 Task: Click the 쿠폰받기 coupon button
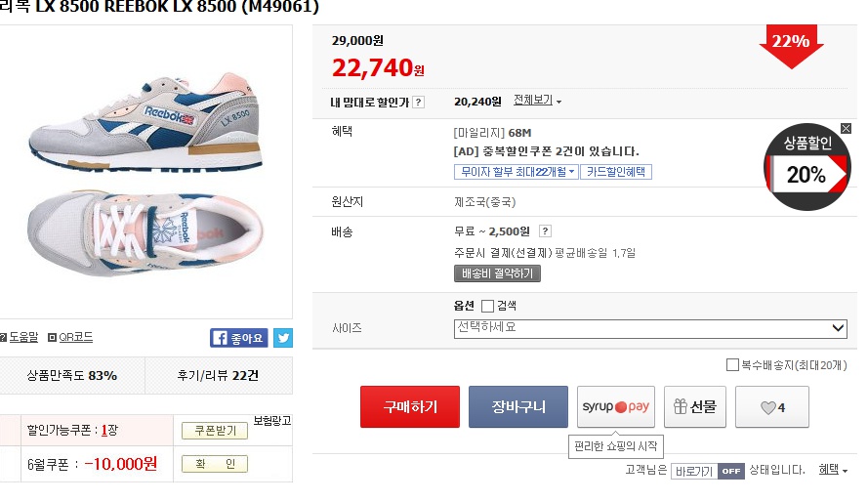click(x=215, y=431)
